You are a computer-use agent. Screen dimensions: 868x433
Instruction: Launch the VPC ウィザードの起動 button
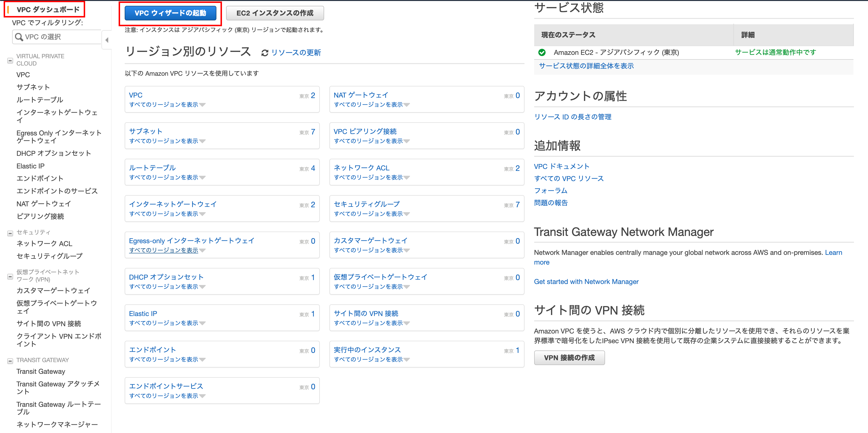pyautogui.click(x=170, y=13)
